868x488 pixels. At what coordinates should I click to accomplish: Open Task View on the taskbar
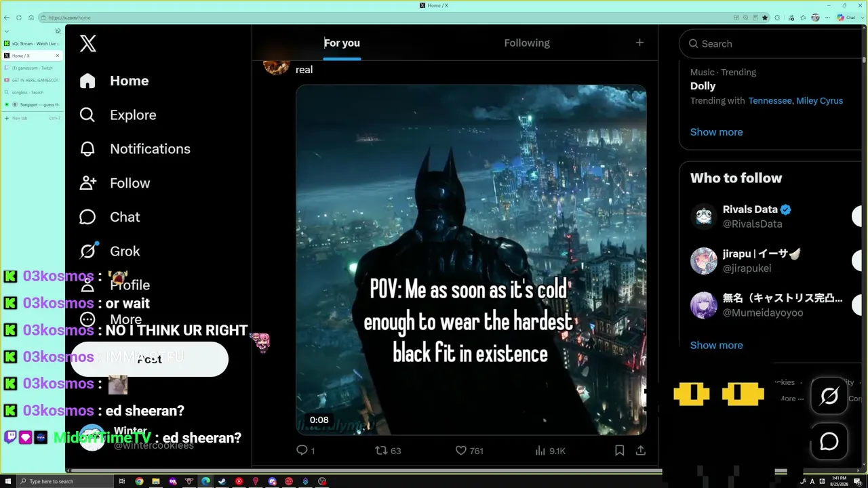pyautogui.click(x=123, y=481)
